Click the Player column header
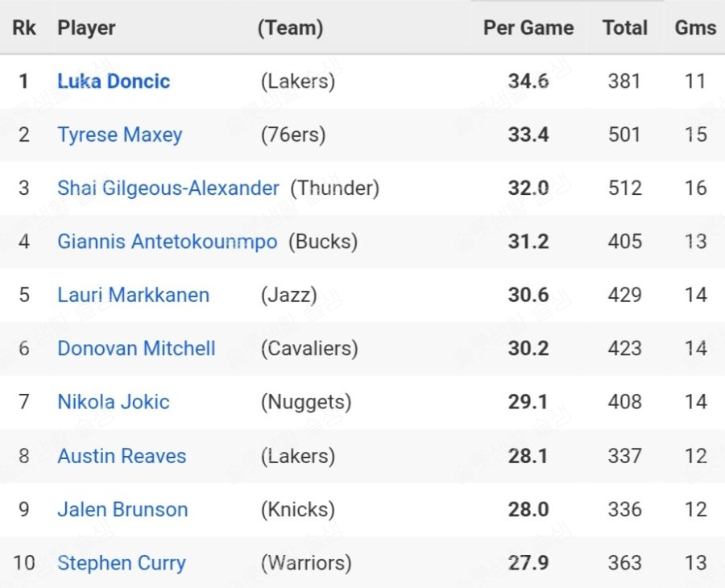 (86, 28)
